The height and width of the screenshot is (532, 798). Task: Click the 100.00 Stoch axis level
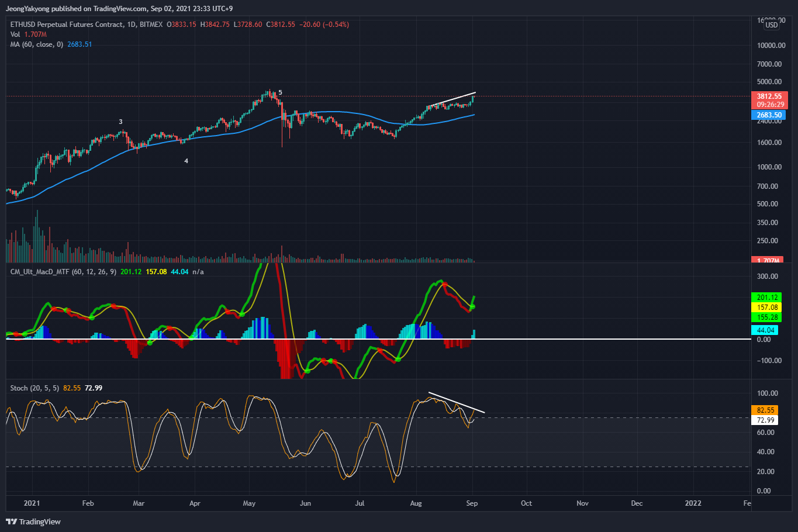pyautogui.click(x=768, y=393)
